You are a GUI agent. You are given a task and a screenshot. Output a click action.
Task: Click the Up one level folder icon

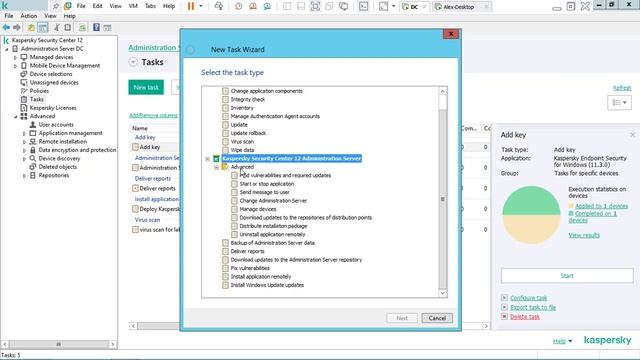pos(31,28)
